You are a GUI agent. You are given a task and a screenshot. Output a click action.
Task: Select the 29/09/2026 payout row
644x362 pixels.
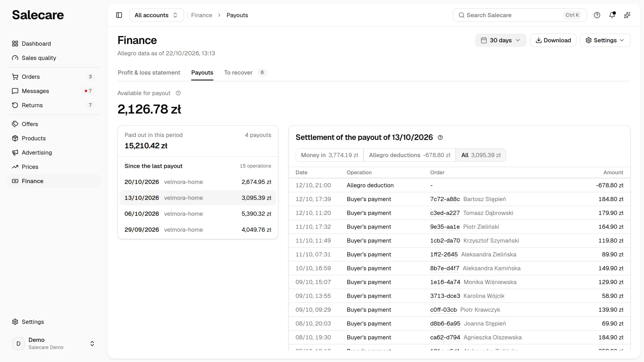click(198, 230)
